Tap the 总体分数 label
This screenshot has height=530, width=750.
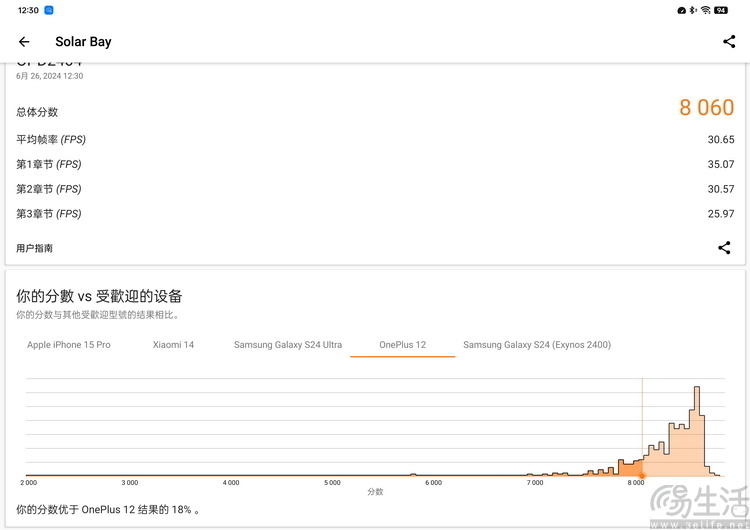tap(37, 112)
